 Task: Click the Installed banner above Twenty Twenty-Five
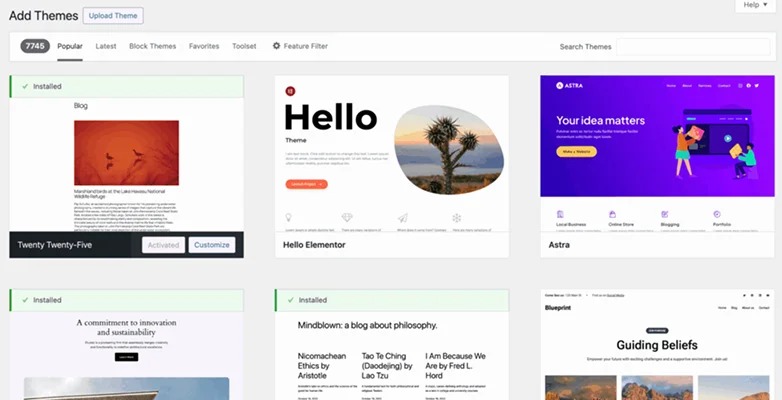coord(127,87)
